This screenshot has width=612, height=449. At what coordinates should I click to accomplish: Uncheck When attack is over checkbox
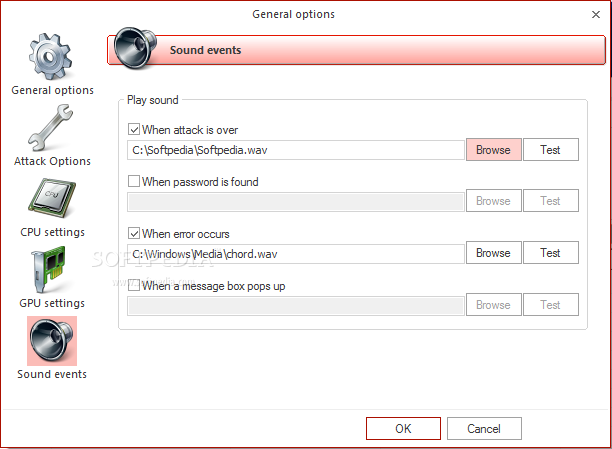point(134,129)
